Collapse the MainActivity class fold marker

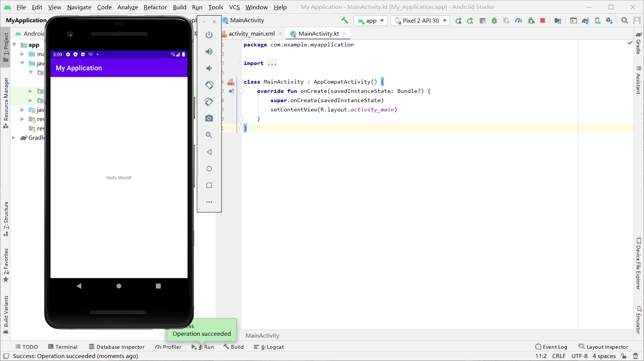point(241,82)
